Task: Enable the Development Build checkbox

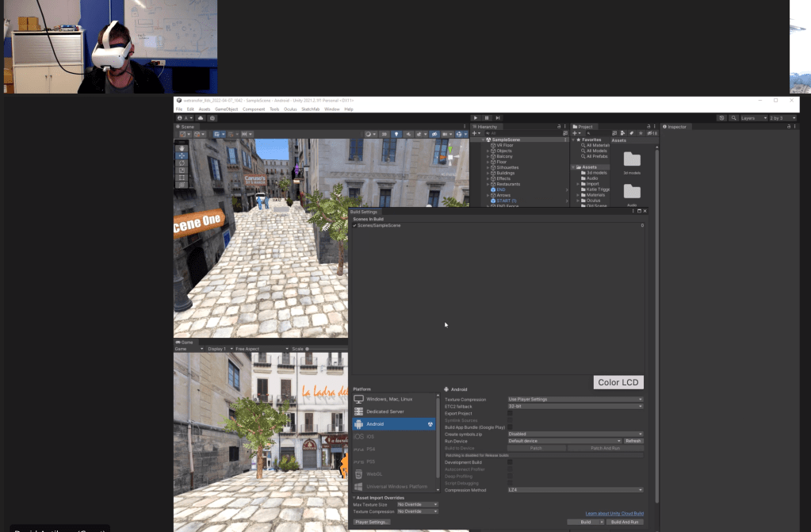Action: tap(510, 462)
